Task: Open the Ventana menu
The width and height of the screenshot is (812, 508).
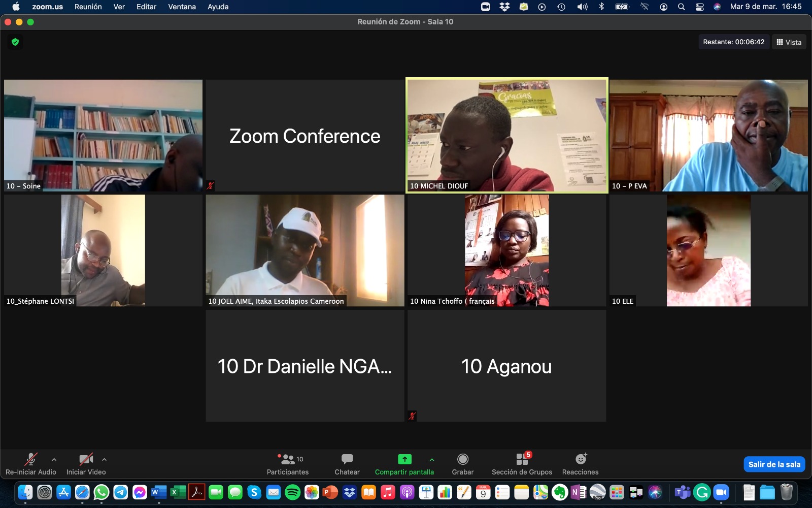Action: tap(182, 7)
